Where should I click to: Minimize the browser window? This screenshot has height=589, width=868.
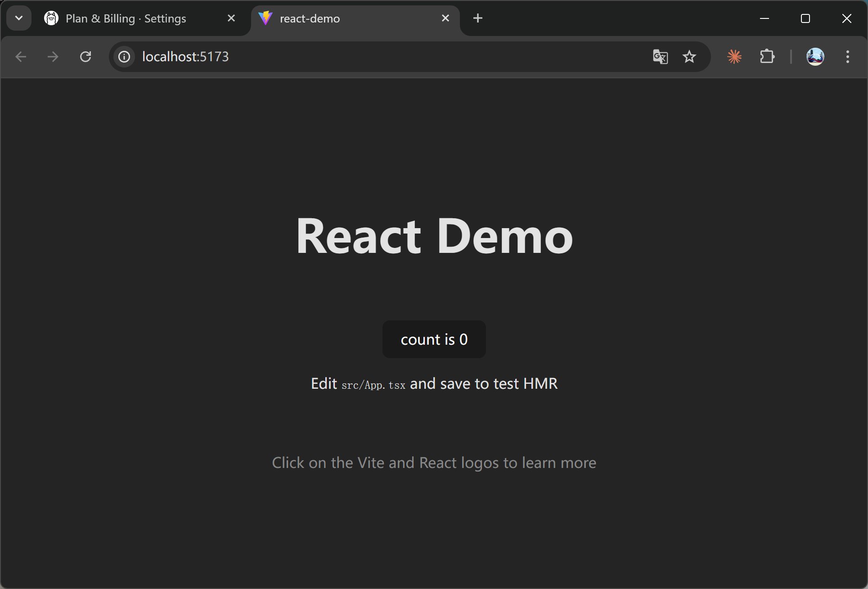point(764,18)
